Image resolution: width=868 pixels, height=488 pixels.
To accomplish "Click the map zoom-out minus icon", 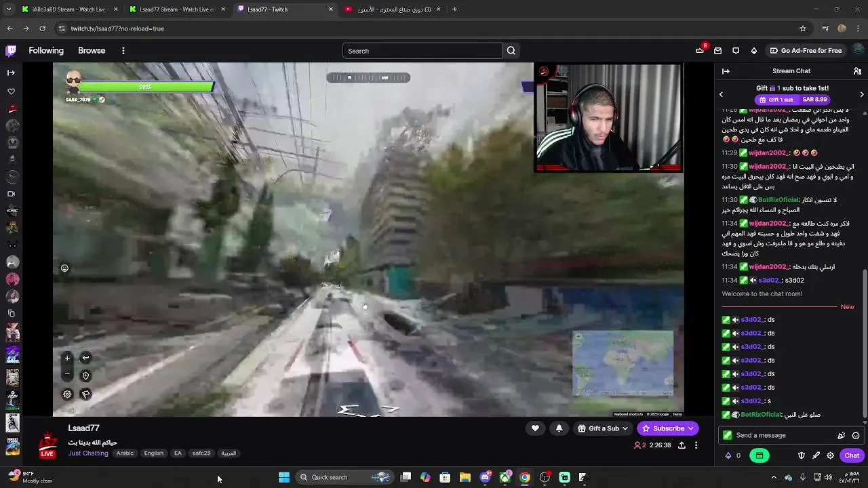I will 67,374.
